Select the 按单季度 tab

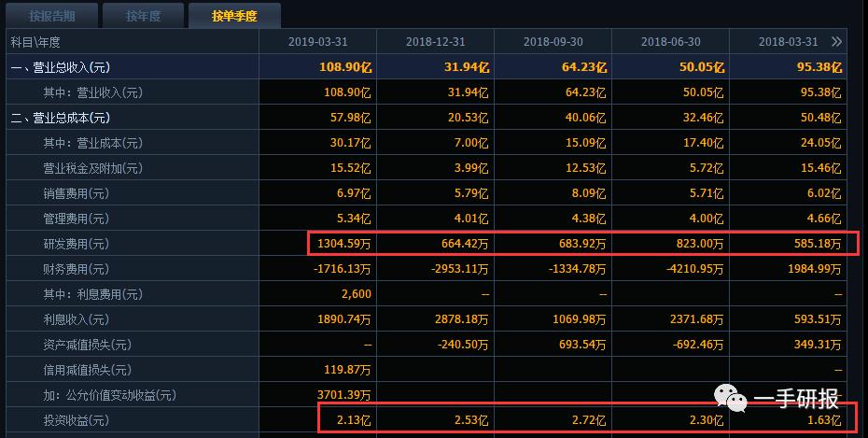pyautogui.click(x=234, y=16)
